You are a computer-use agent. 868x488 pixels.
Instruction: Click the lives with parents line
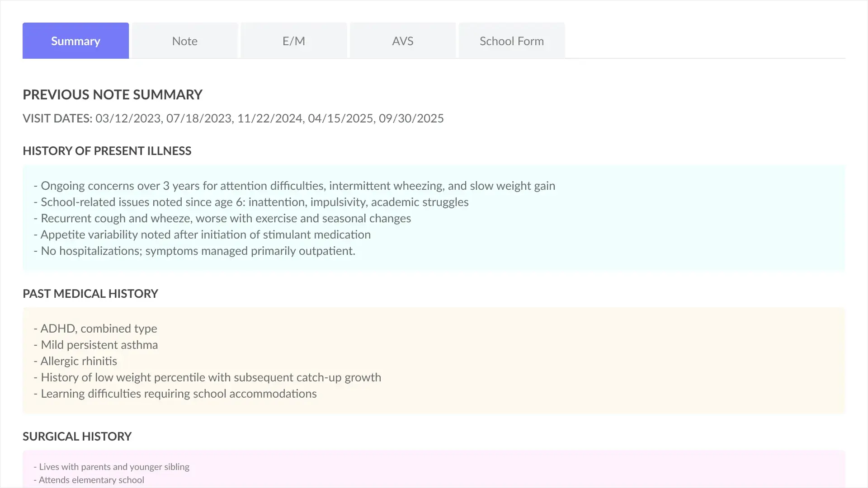click(x=111, y=467)
